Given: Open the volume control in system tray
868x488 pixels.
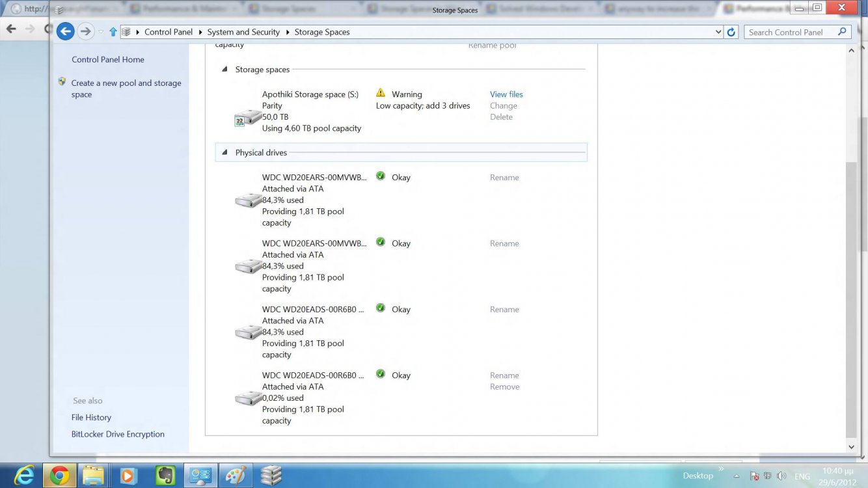Looking at the screenshot, I should [x=781, y=476].
